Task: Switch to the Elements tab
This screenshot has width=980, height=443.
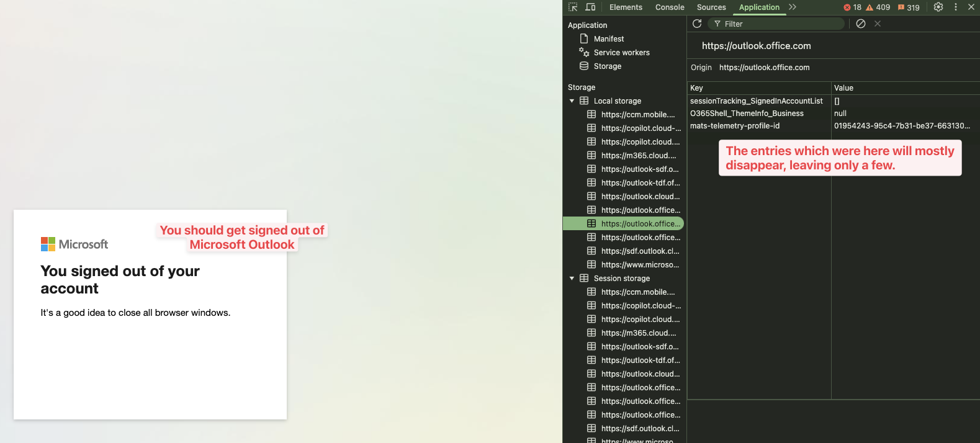Action: tap(626, 7)
